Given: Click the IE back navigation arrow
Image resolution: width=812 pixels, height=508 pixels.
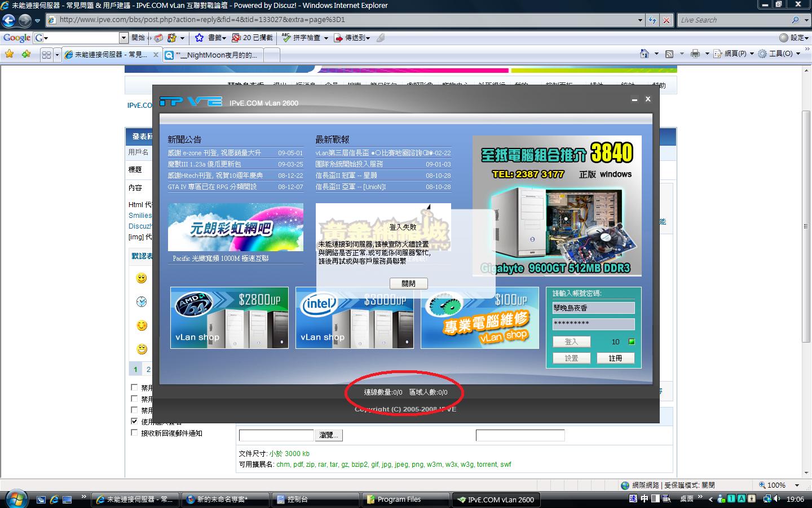Looking at the screenshot, I should pyautogui.click(x=8, y=21).
